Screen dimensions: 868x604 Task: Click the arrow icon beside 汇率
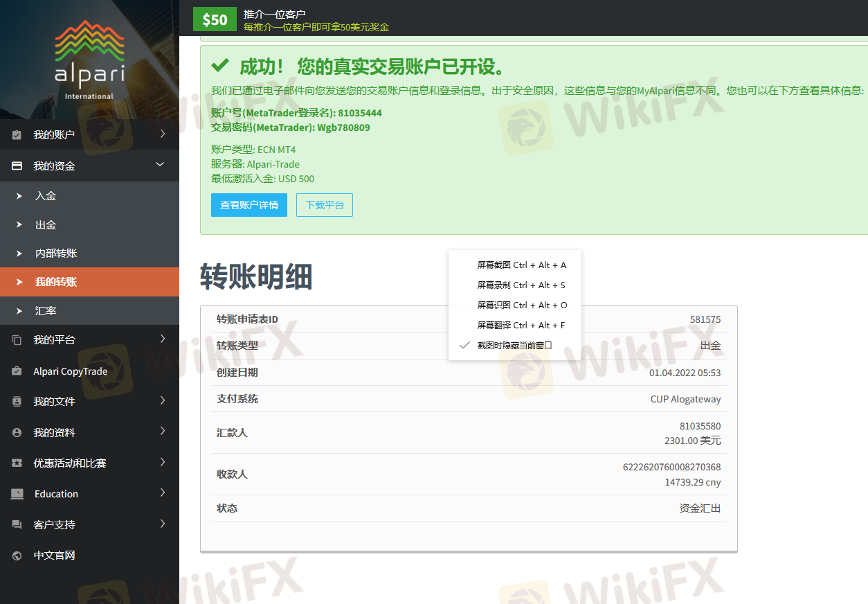19,311
